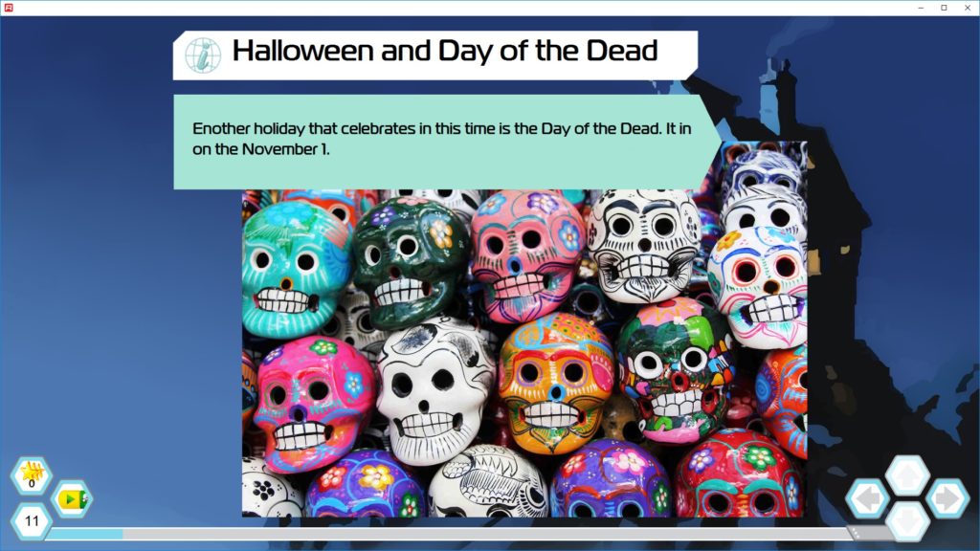Click the faded down arrow hexagon
Image resolution: width=980 pixels, height=551 pixels.
click(908, 521)
